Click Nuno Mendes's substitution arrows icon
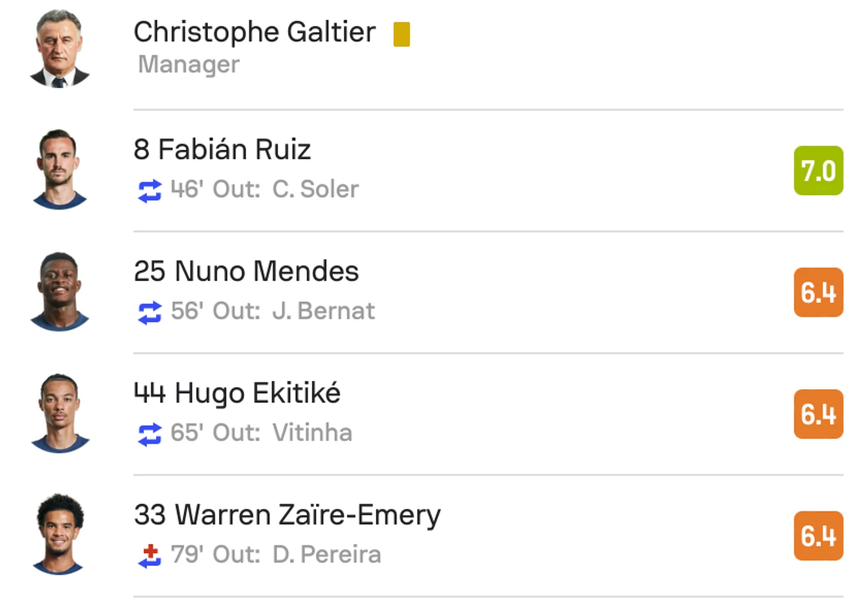The width and height of the screenshot is (868, 614). coord(150,313)
